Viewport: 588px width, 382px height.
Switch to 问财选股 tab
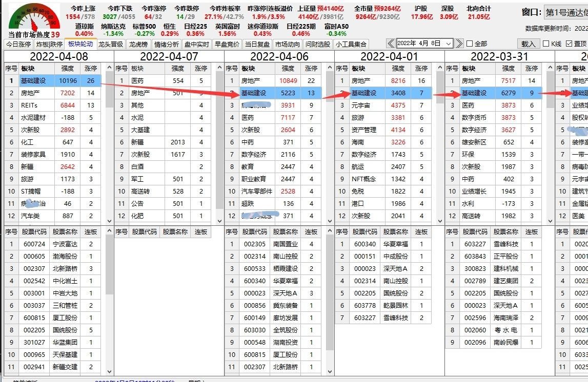[318, 44]
